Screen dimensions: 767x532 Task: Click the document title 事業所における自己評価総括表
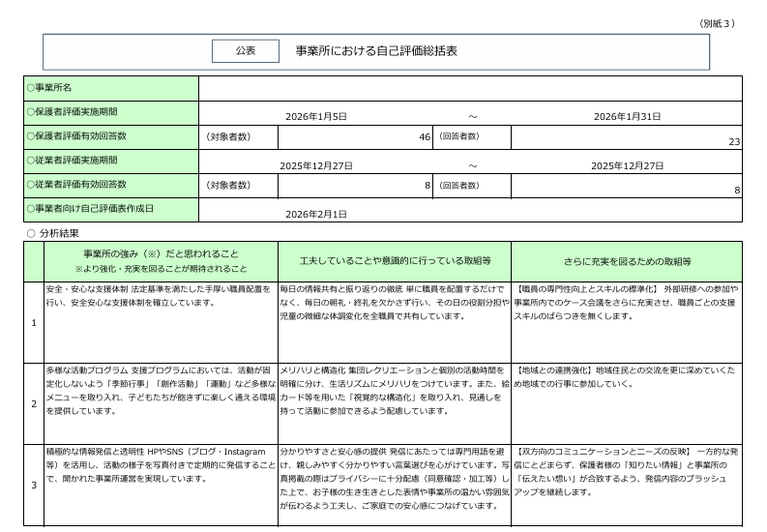tap(376, 51)
